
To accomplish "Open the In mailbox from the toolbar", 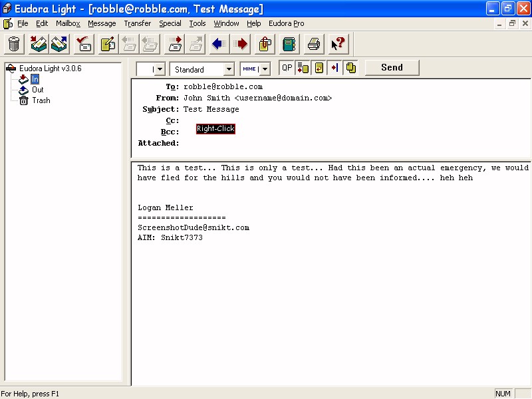I will click(39, 44).
